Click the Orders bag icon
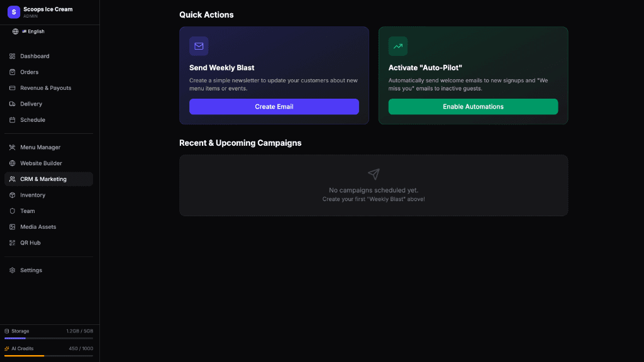This screenshot has width=644, height=362. click(x=13, y=72)
